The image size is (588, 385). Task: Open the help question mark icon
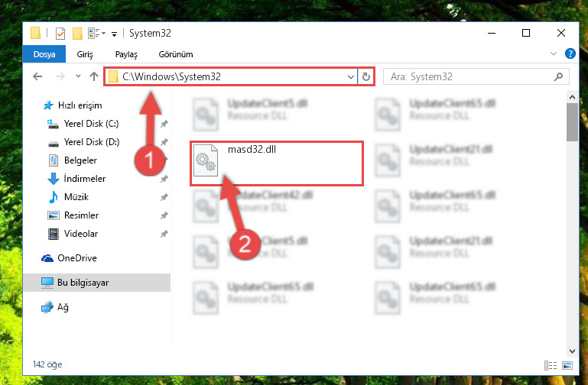[x=570, y=54]
